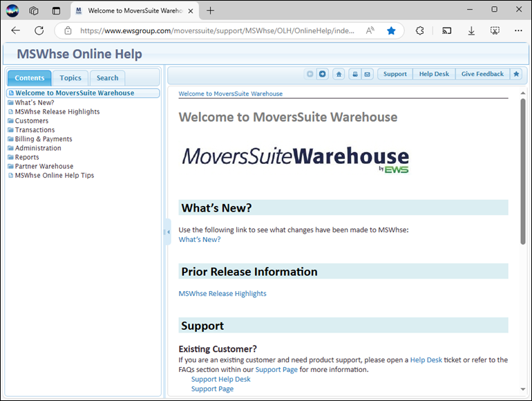This screenshot has width=532, height=401.
Task: Switch to the Search tab
Action: pyautogui.click(x=108, y=78)
